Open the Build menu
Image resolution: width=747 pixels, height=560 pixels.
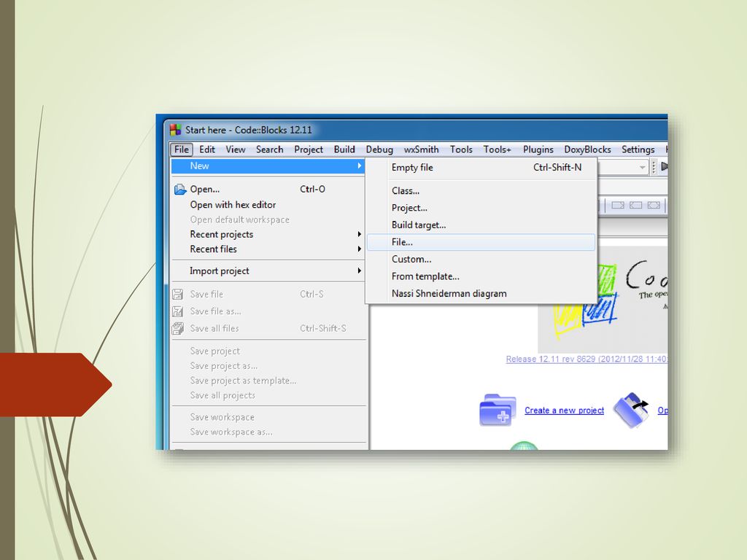(x=344, y=149)
